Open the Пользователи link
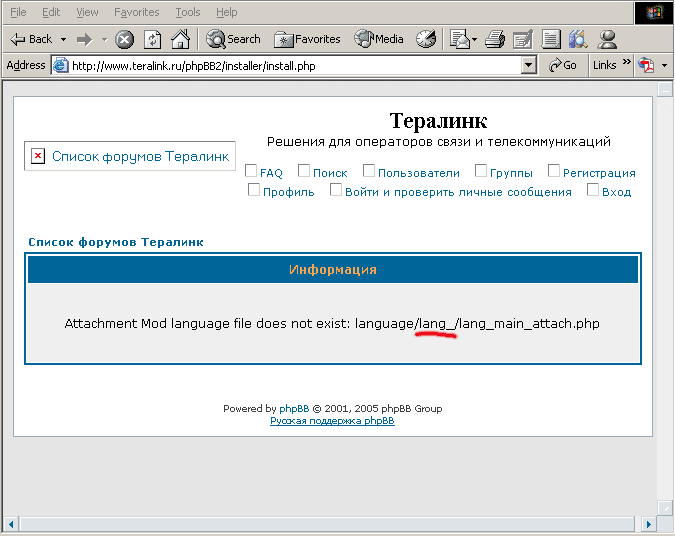Viewport: 675px width, 536px height. [419, 173]
